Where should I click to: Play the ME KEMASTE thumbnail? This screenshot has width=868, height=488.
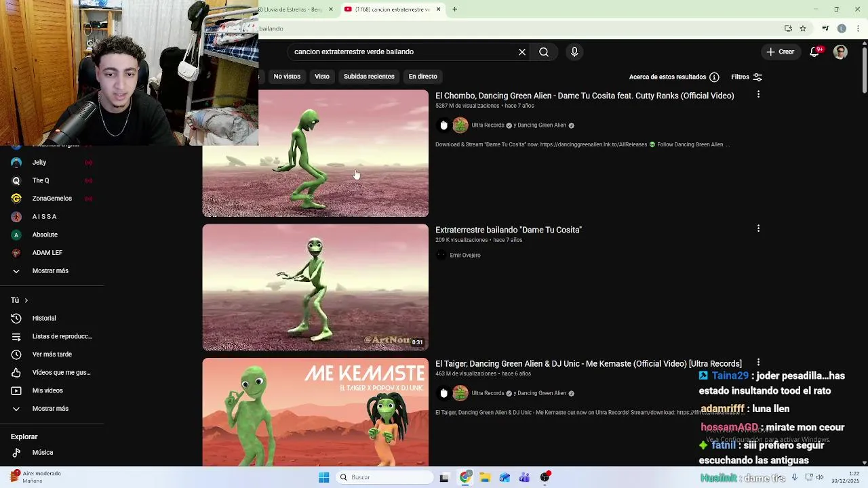point(315,412)
